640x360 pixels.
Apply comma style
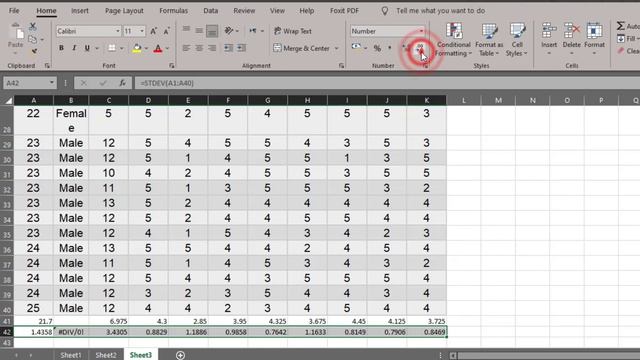[390, 48]
